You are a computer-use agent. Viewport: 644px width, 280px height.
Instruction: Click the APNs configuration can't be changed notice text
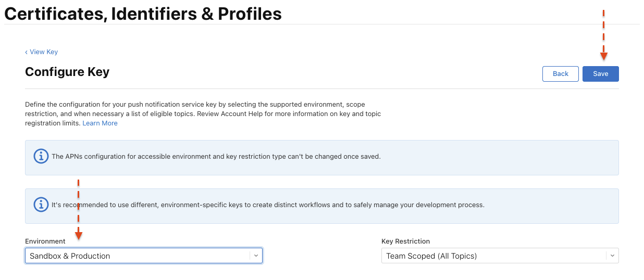[x=216, y=156]
